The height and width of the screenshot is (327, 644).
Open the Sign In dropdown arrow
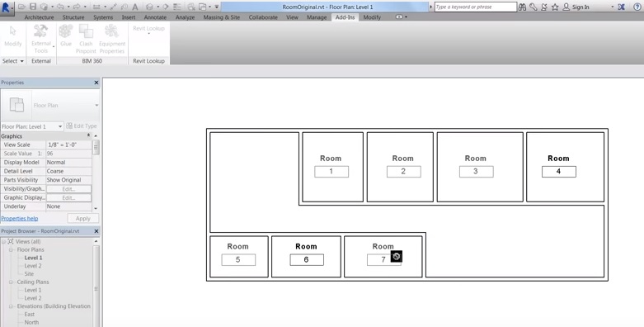tap(612, 7)
